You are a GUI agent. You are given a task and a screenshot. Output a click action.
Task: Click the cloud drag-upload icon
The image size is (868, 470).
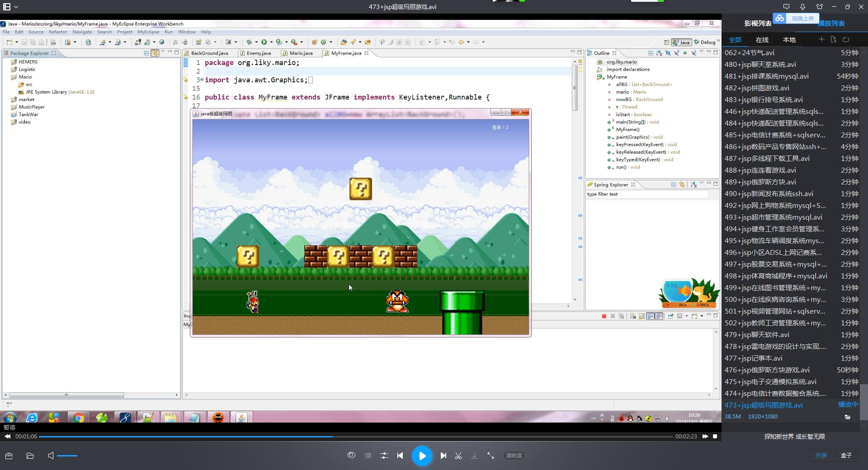point(779,18)
